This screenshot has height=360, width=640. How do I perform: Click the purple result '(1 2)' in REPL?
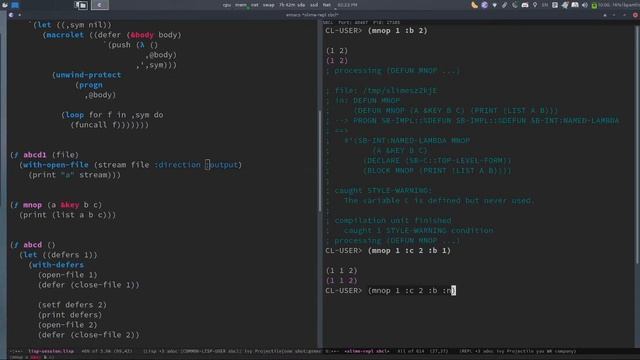(337, 60)
